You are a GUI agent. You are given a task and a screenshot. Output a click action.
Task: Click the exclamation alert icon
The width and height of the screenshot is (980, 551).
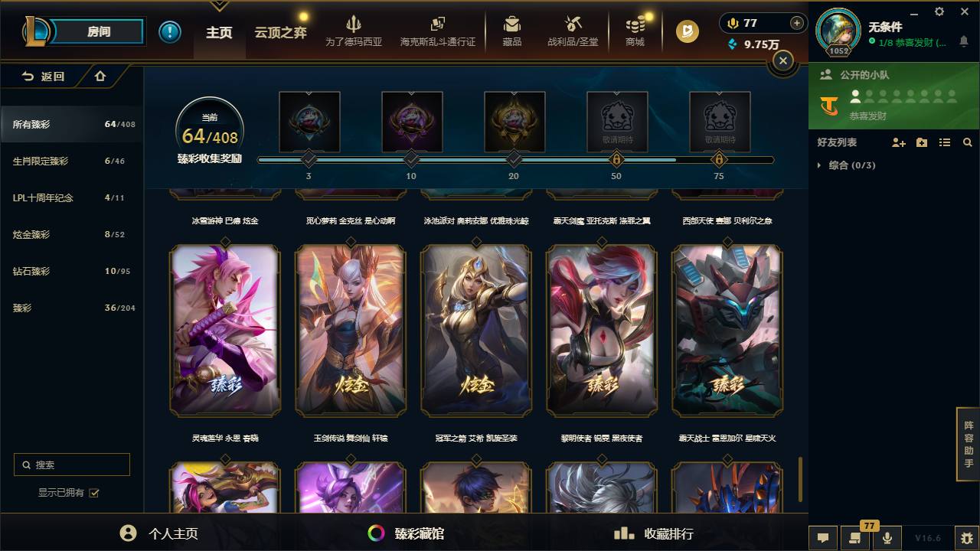point(170,32)
